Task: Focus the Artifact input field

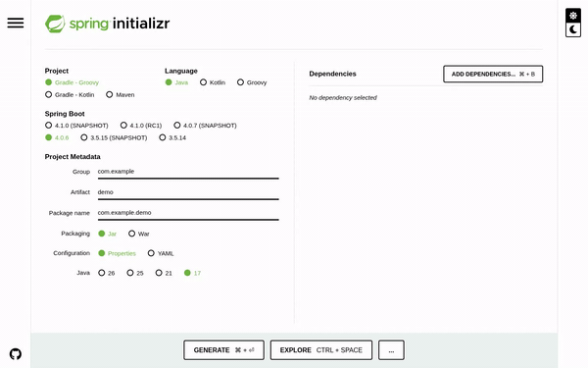Action: (x=188, y=192)
